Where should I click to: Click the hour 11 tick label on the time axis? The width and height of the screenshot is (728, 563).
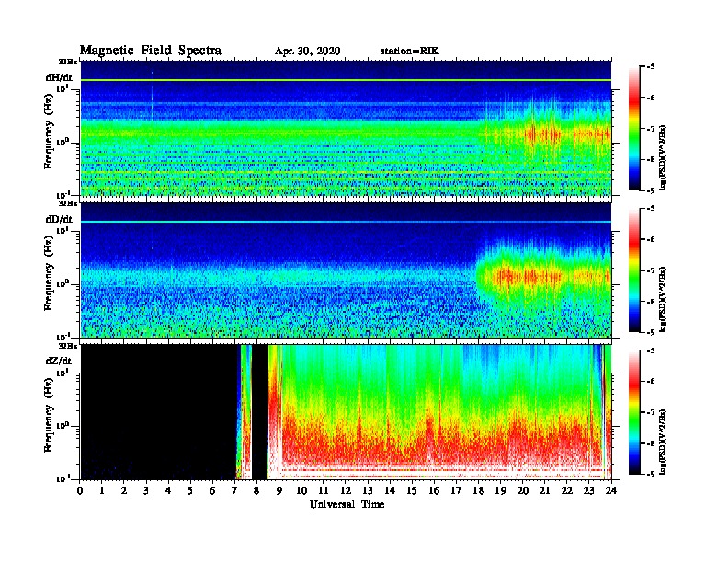324,490
